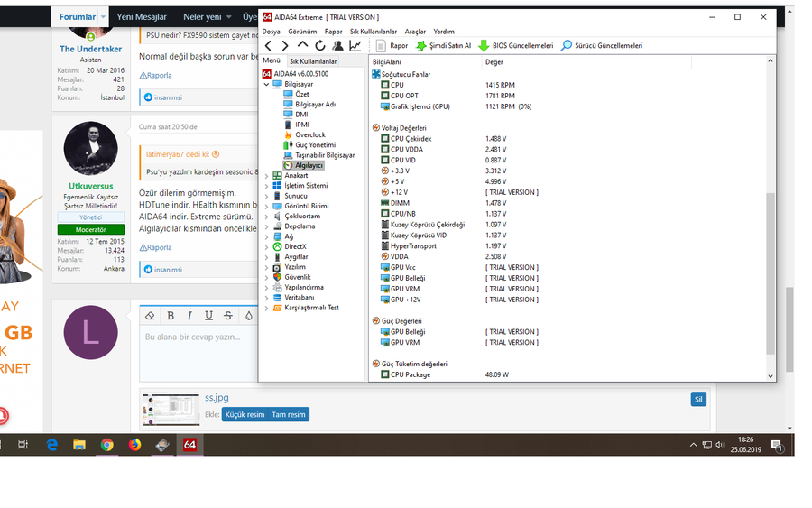Screen dimensions: 812x508
Task: Open the Görünüm menu
Action: click(302, 32)
